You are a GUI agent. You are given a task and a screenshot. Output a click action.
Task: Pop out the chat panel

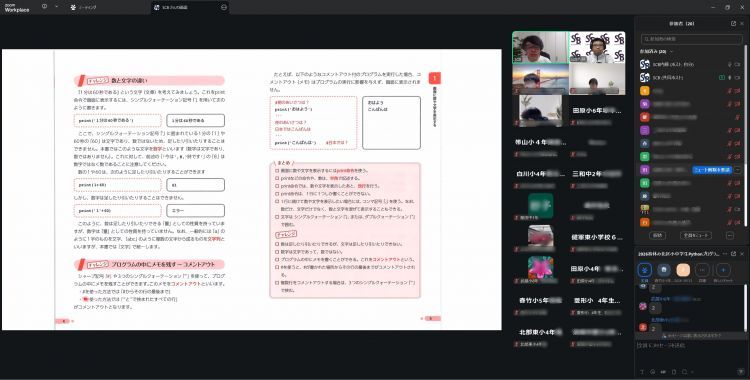734,254
